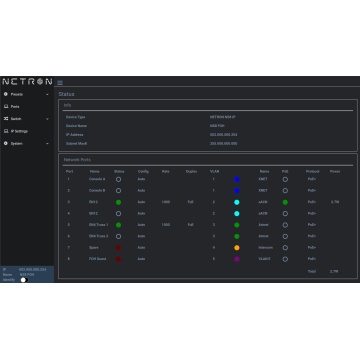The height and width of the screenshot is (360, 360).
Task: Click the Spare port name
Action: tap(93, 248)
